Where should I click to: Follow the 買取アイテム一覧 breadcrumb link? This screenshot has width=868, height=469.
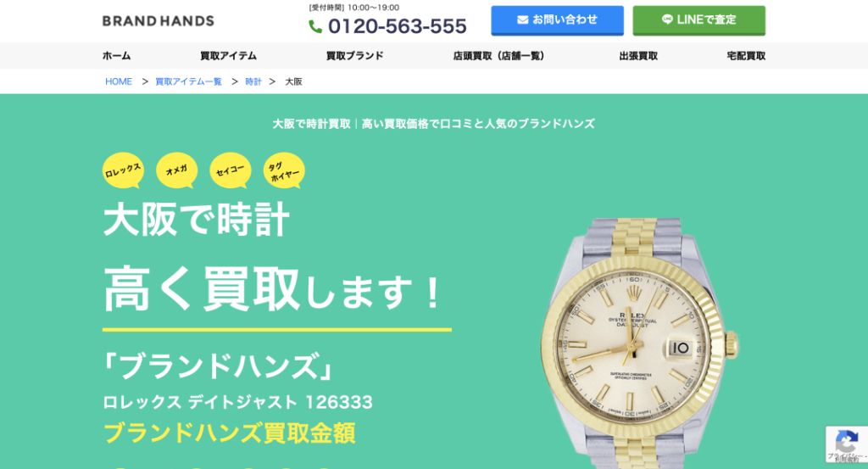click(188, 81)
